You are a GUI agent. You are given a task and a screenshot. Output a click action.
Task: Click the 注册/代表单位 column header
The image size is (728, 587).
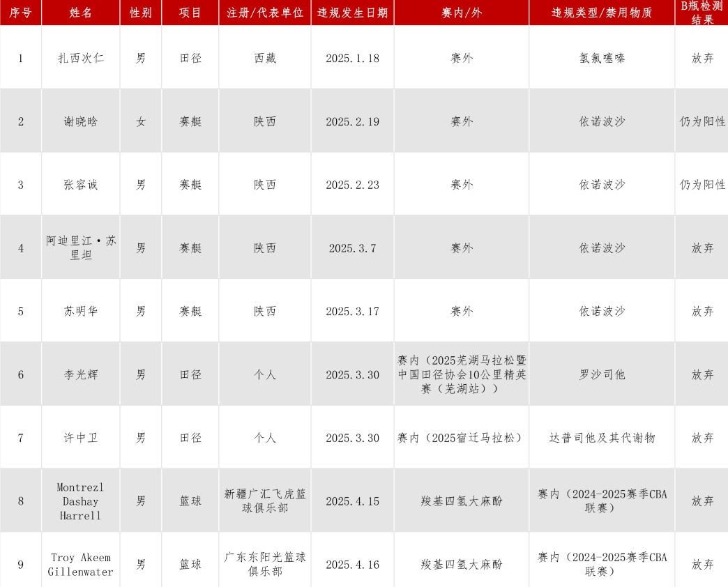(x=265, y=13)
